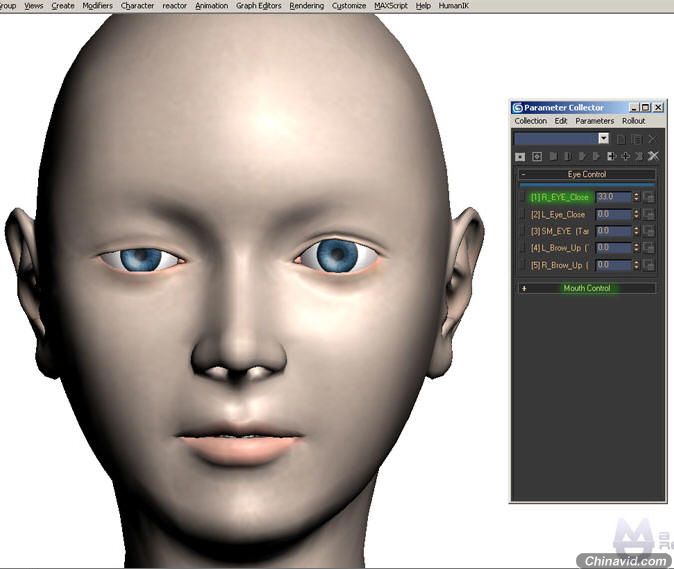Click spinner arrows for L_Eye_Close value
Image resolution: width=674 pixels, height=569 pixels.
636,214
